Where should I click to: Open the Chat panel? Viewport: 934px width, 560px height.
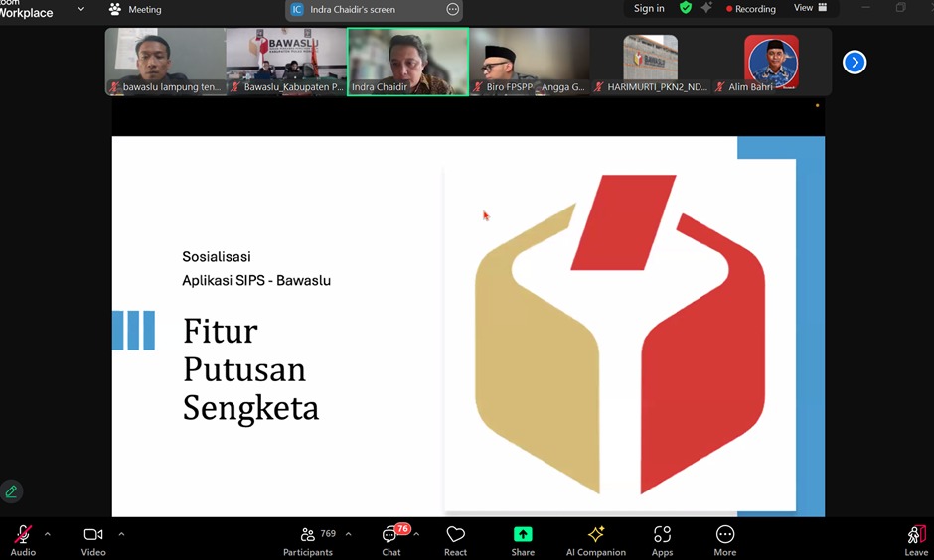[x=390, y=540]
